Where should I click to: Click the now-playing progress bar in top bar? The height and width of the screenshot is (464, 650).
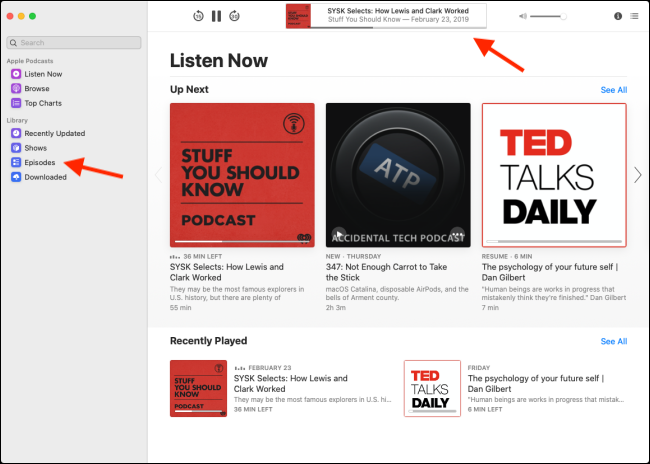tap(398, 27)
